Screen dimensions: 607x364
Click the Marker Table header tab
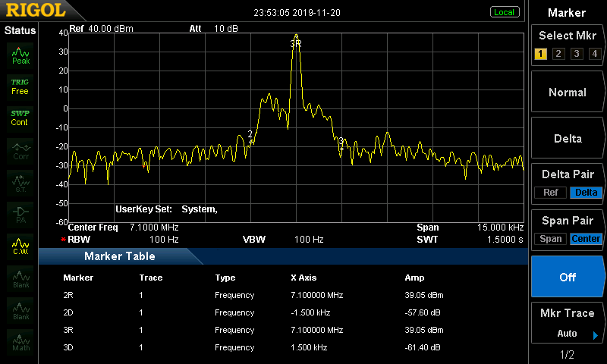(x=120, y=257)
